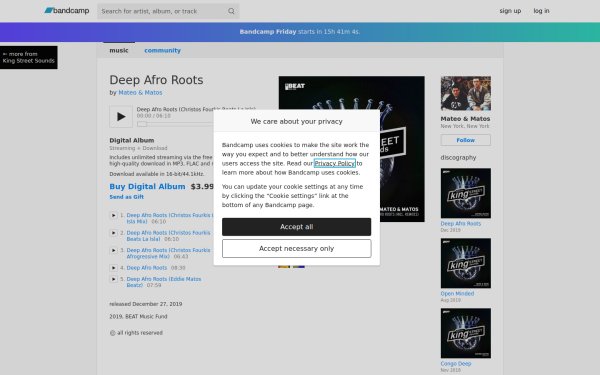Open the Deep Afro Roots discography link
Image resolution: width=600 pixels, height=375 pixels.
click(x=461, y=223)
